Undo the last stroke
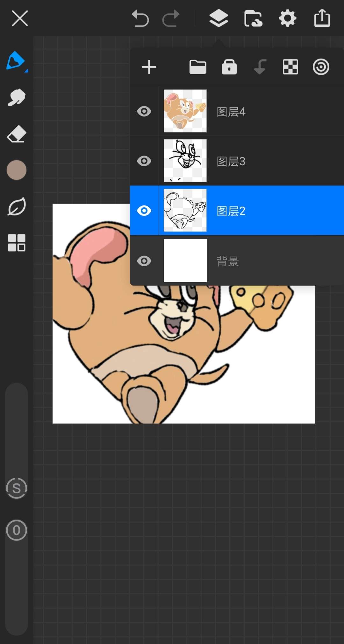Screen dimensions: 344x644 140,18
